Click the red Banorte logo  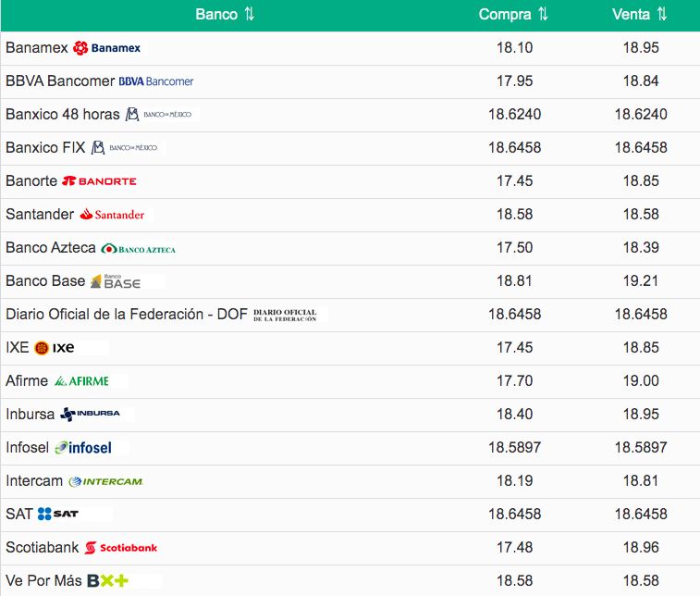pyautogui.click(x=99, y=181)
